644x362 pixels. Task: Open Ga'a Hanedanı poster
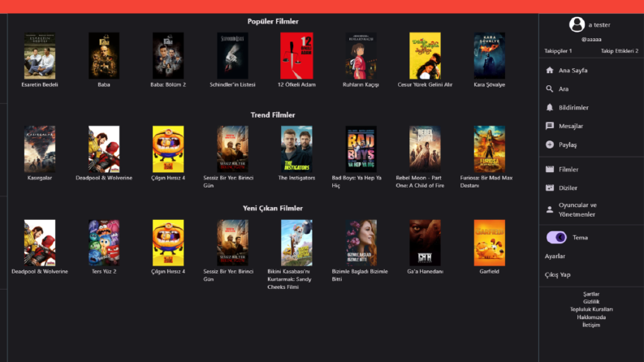pos(425,243)
